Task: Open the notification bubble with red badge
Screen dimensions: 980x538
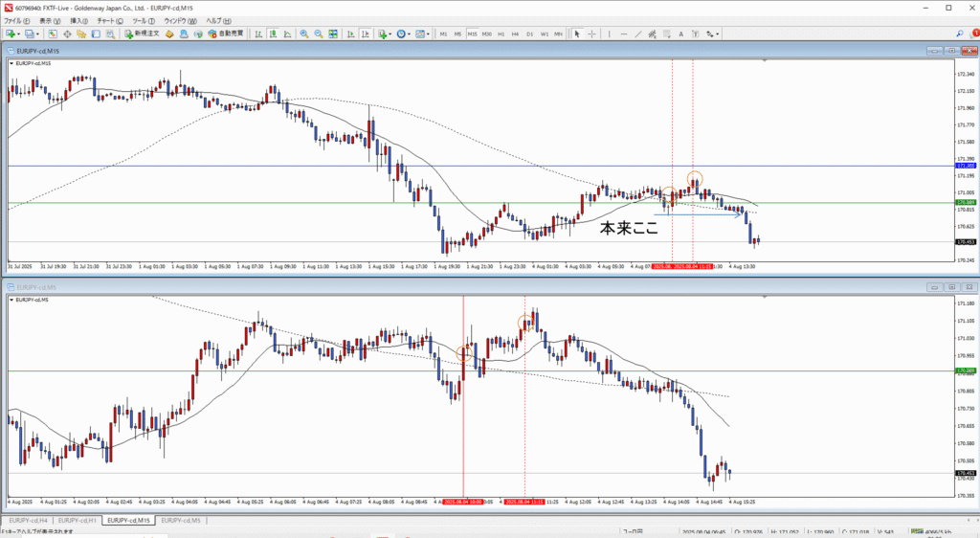Action: point(974,34)
